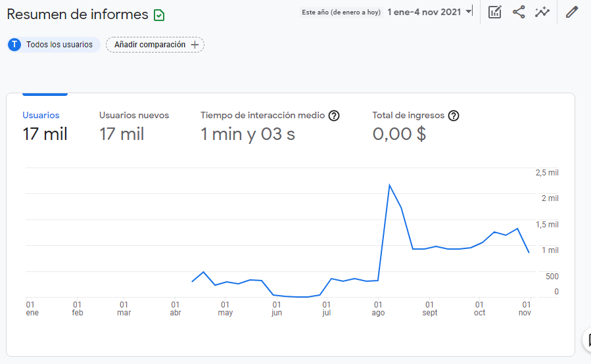
Task: Open Insights with the sparkline icon
Action: click(542, 12)
